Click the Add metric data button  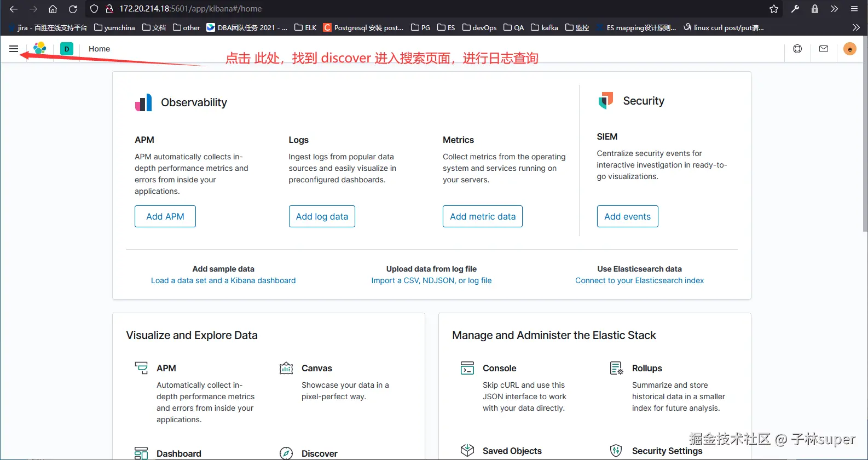click(x=483, y=216)
